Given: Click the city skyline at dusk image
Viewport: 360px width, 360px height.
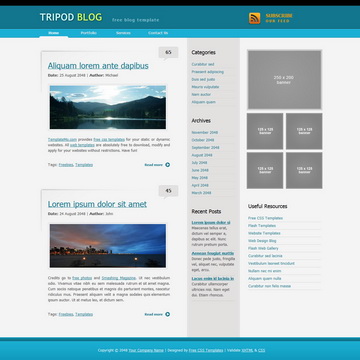Looking at the screenshot, I should coord(108,246).
